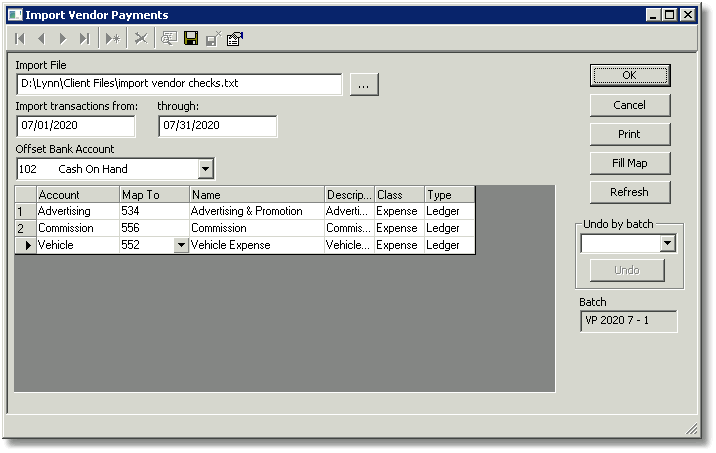This screenshot has height=453, width=716.
Task: Click the Refresh button
Action: (x=630, y=192)
